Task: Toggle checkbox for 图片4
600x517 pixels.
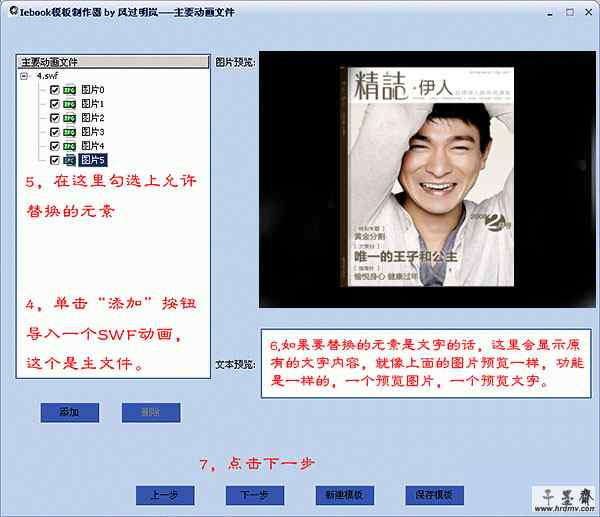Action: (x=55, y=146)
